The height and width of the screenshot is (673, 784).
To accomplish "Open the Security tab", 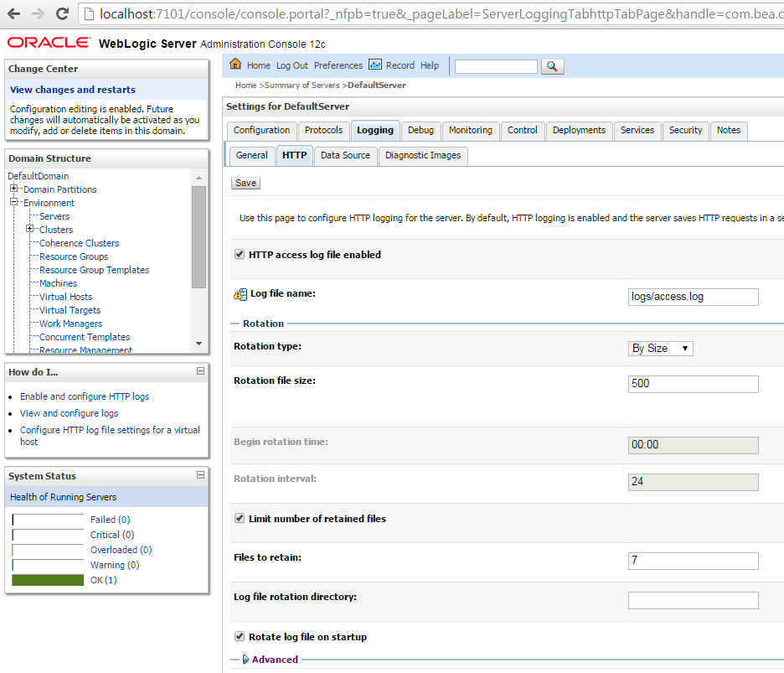I will tap(685, 130).
